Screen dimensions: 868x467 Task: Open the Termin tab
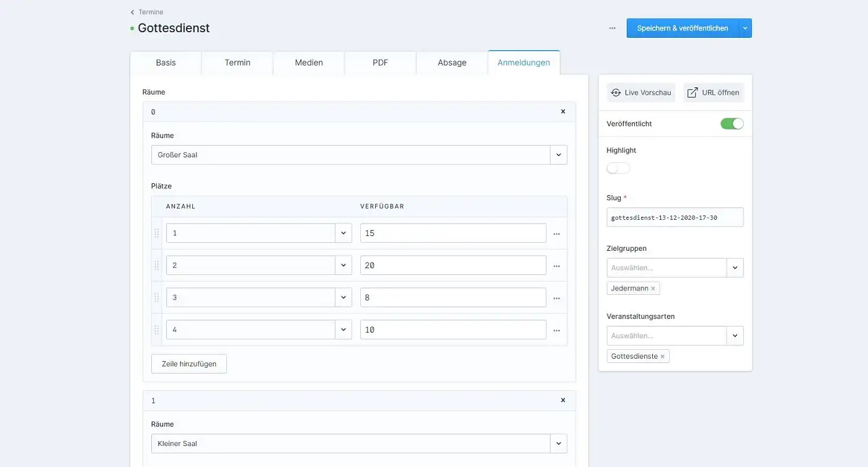(x=237, y=63)
